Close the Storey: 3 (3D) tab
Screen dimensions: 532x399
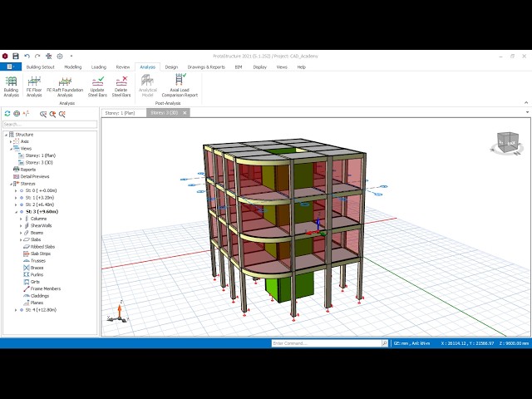click(185, 113)
